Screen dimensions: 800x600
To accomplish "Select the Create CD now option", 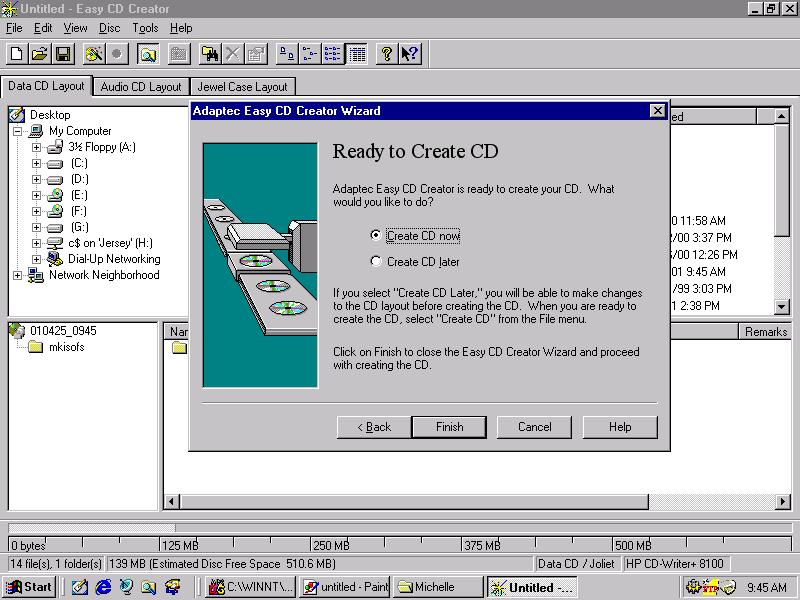I will tap(416, 236).
